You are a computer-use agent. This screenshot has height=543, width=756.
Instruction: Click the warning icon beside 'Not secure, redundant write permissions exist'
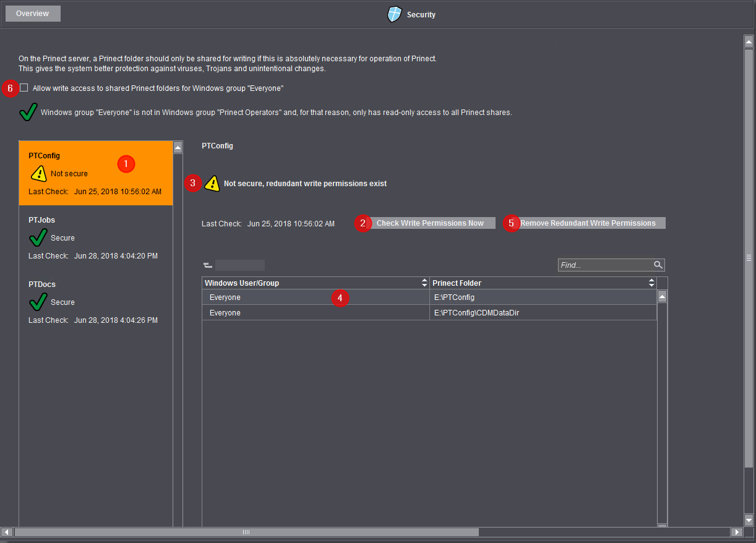(x=212, y=184)
